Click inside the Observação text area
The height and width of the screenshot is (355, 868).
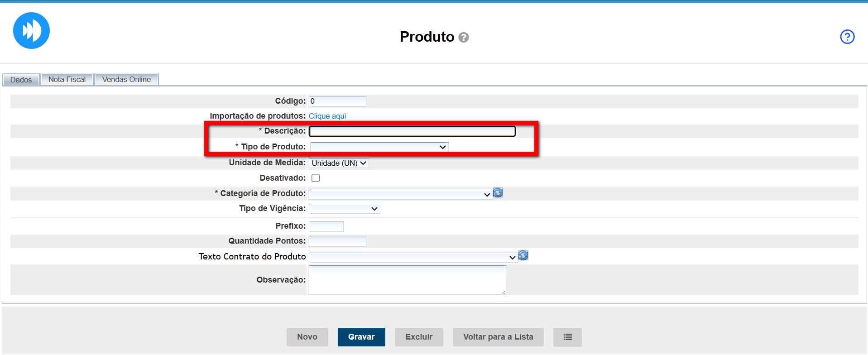coord(407,280)
